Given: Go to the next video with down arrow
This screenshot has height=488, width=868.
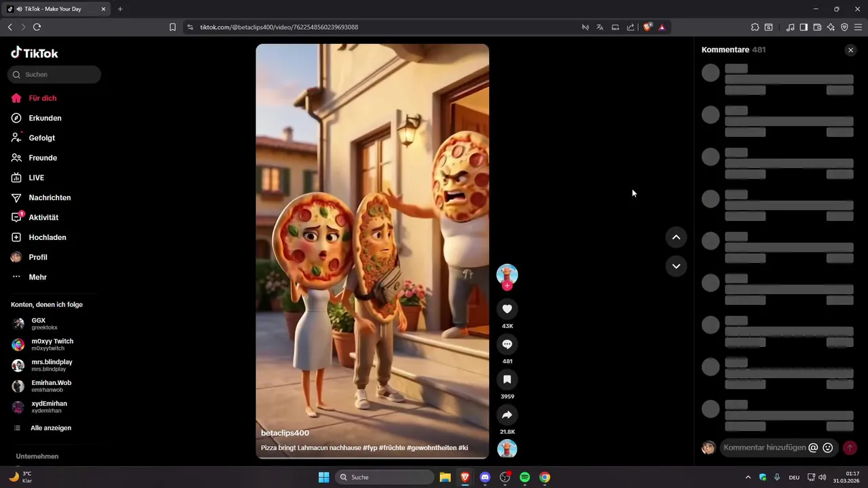Looking at the screenshot, I should (x=676, y=266).
